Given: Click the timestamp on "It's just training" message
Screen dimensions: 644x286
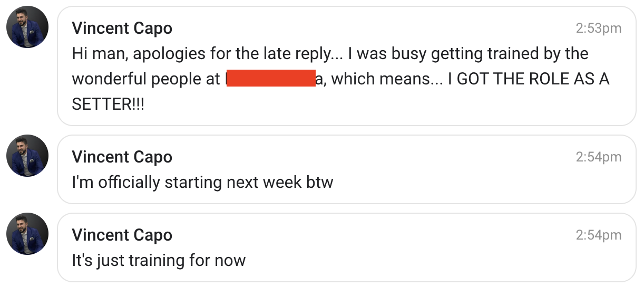Looking at the screenshot, I should (x=598, y=235).
